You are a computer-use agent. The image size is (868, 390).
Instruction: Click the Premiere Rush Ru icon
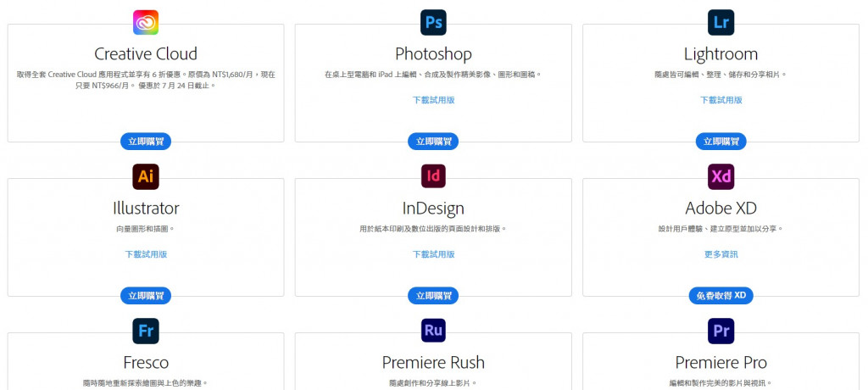[433, 331]
